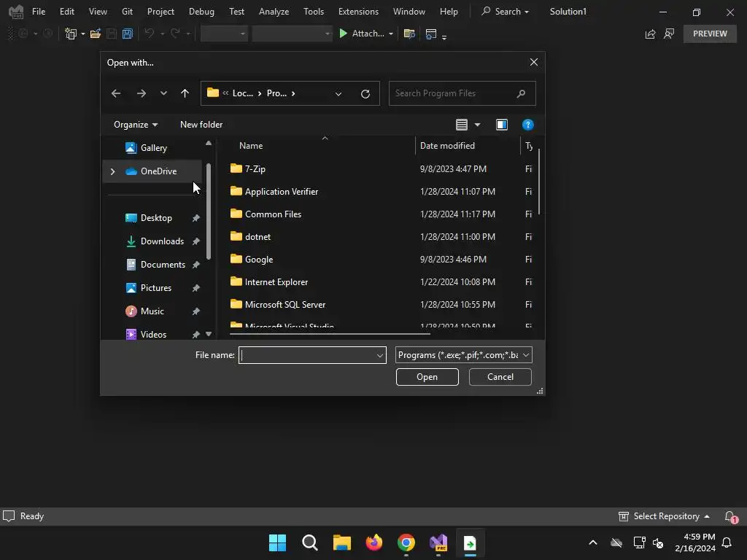Click the Save All toolbar icon
The image size is (747, 560).
[x=127, y=34]
